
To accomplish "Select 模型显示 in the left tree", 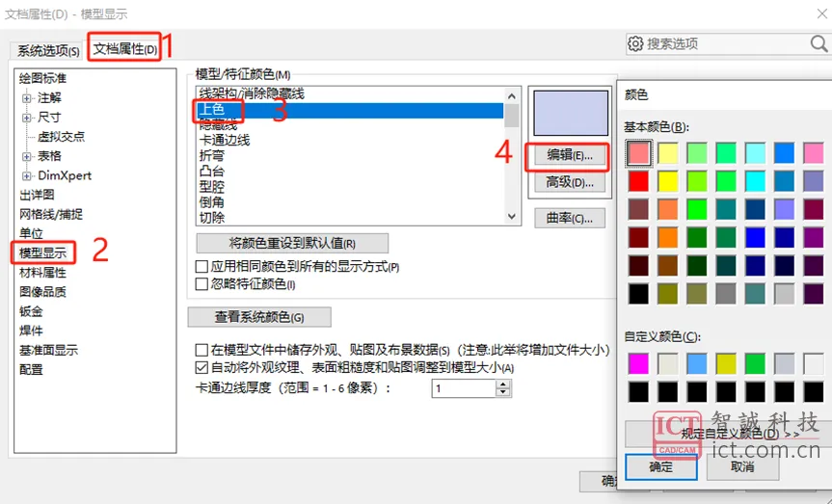I will pyautogui.click(x=43, y=253).
